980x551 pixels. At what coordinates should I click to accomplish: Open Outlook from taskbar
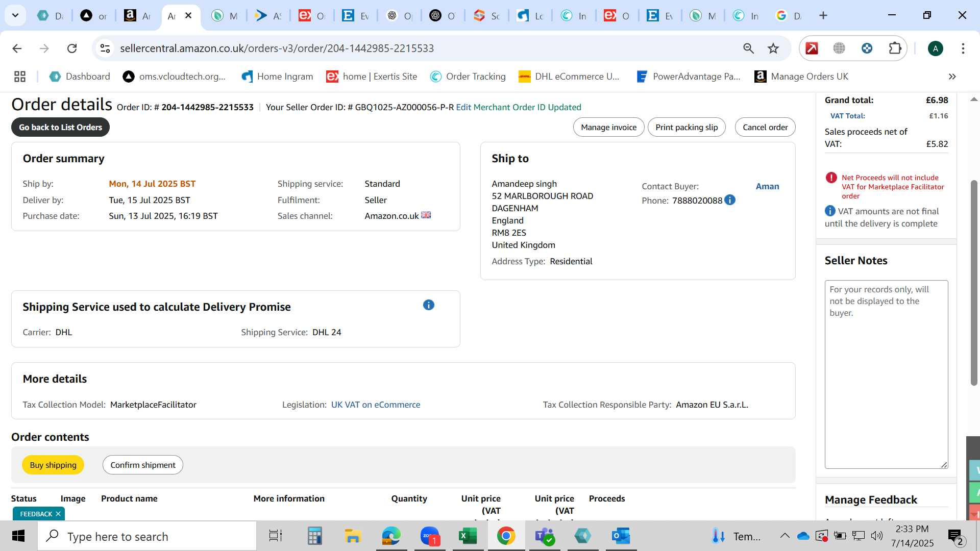pyautogui.click(x=621, y=536)
